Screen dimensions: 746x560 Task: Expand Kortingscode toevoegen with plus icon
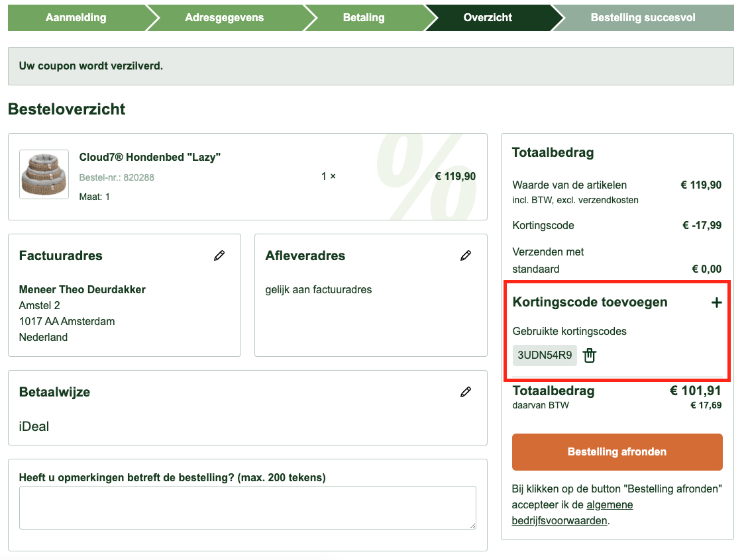point(716,303)
